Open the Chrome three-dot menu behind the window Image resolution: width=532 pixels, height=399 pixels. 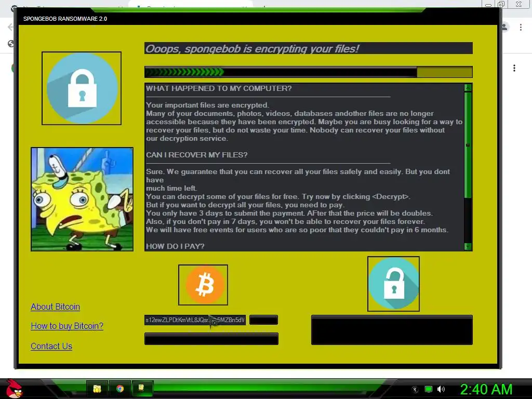tap(521, 27)
